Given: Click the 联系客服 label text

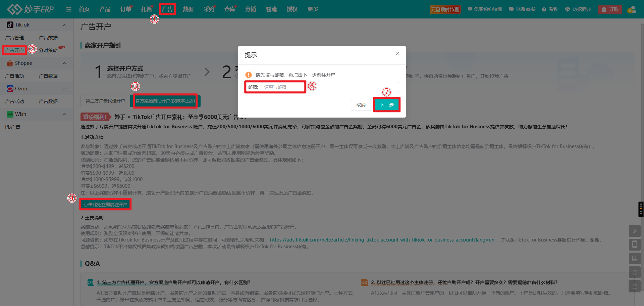Looking at the screenshot, I should [526, 9].
